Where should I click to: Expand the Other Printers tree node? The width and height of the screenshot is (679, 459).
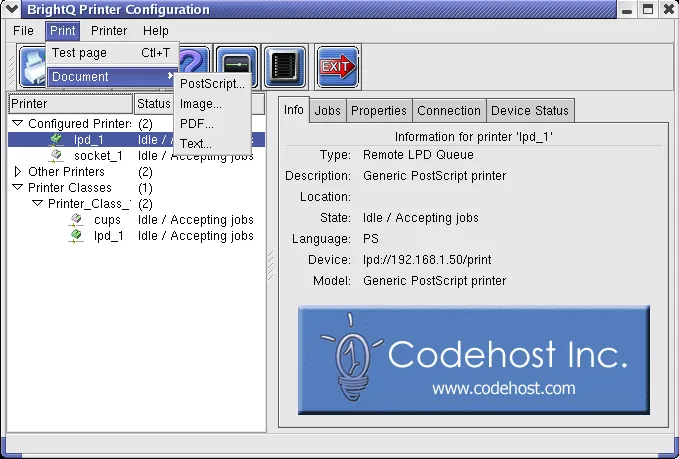18,171
